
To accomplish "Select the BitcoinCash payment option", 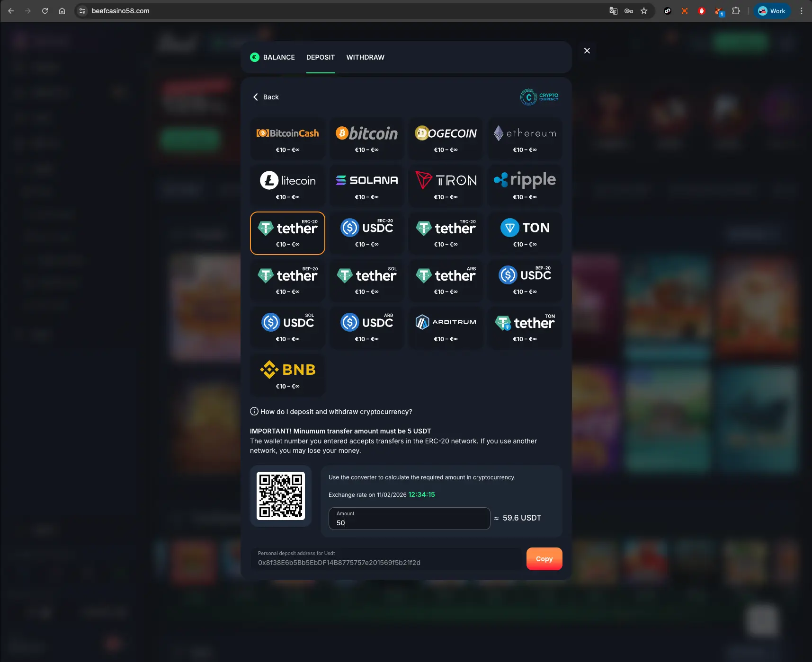I will click(x=287, y=139).
